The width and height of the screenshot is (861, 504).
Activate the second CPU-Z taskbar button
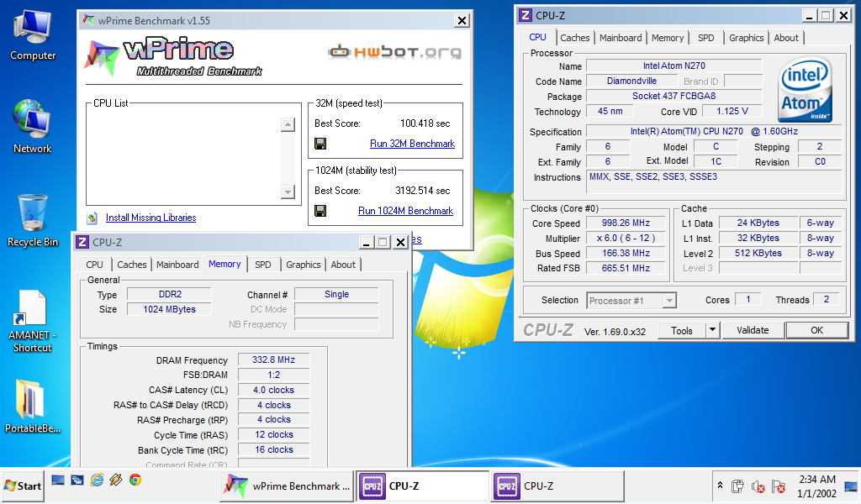point(558,486)
